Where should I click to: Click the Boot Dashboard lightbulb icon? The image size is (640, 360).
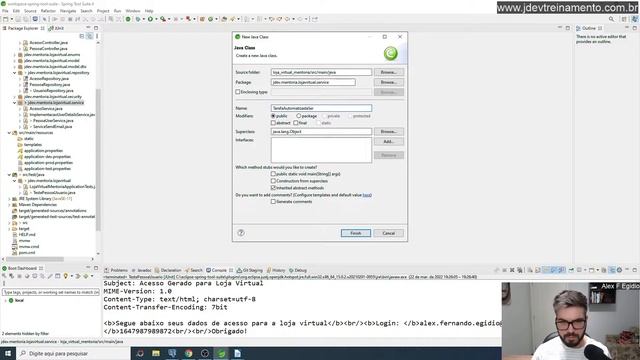65,276
